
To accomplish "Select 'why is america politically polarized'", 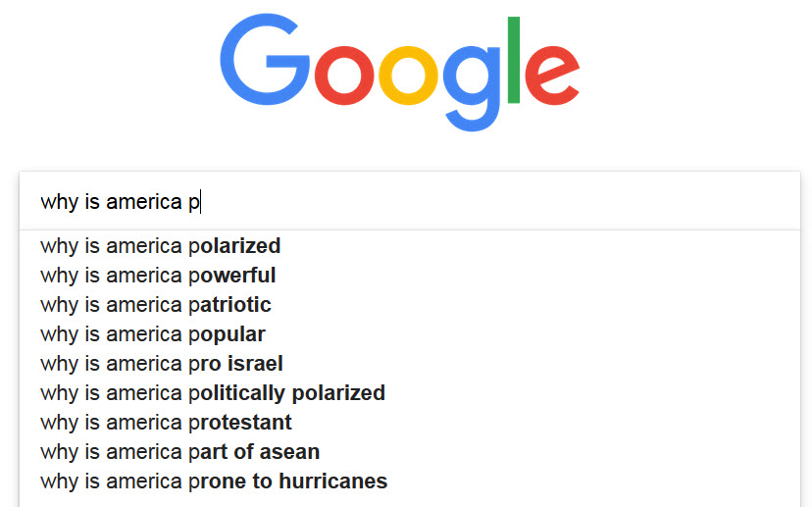I will point(410,393).
